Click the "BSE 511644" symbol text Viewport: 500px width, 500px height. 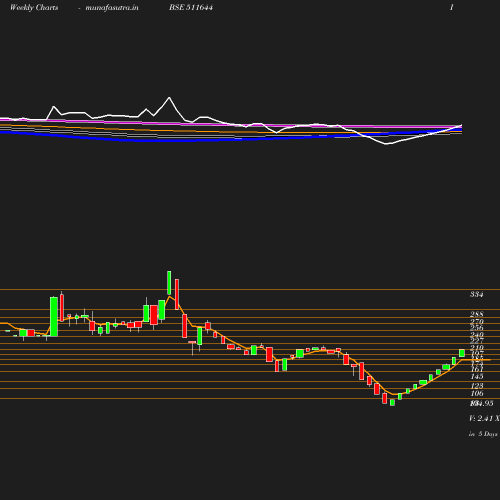tap(191, 7)
